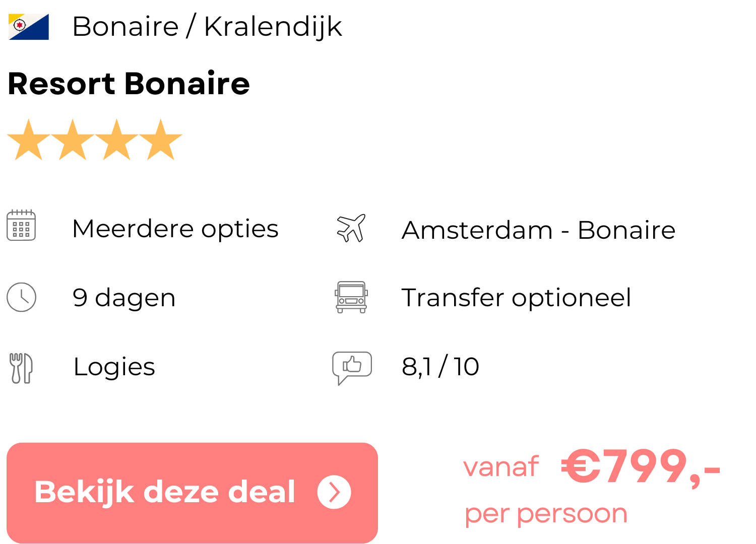
Task: Click the bus transfer icon
Action: [x=351, y=297]
